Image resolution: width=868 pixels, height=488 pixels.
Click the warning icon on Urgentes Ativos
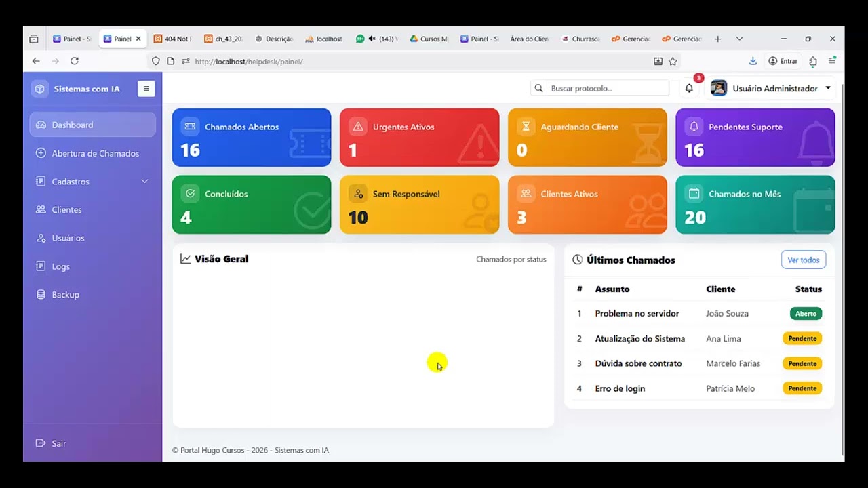coord(358,127)
